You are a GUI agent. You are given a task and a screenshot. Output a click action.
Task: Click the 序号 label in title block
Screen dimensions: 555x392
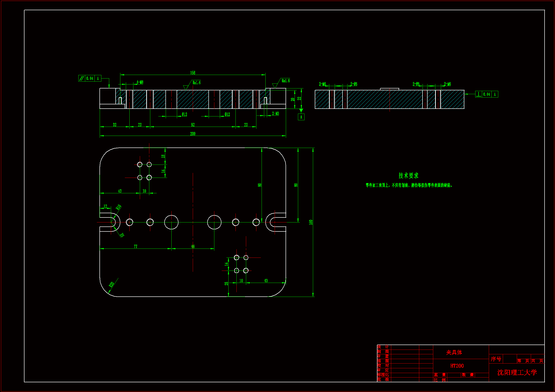tap(496, 359)
